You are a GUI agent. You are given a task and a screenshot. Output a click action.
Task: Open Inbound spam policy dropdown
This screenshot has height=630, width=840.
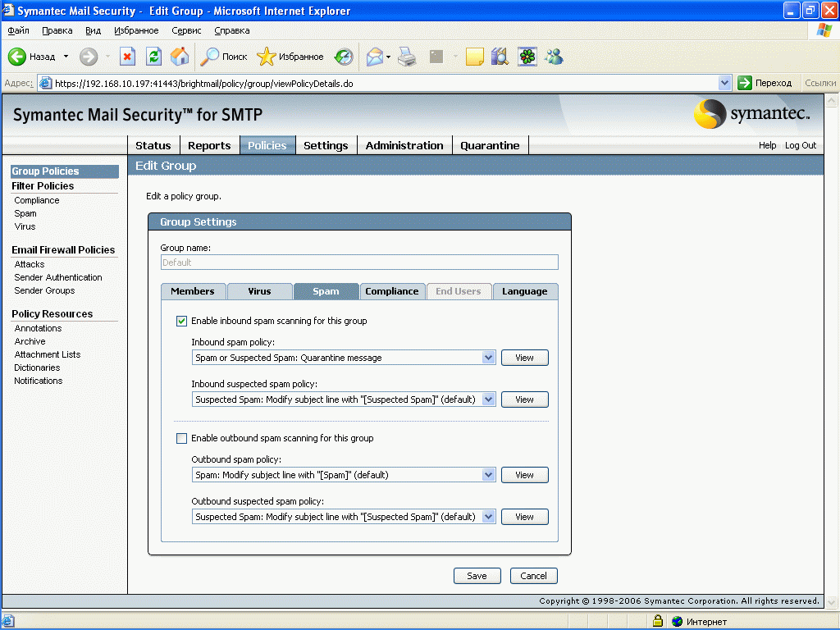344,358
